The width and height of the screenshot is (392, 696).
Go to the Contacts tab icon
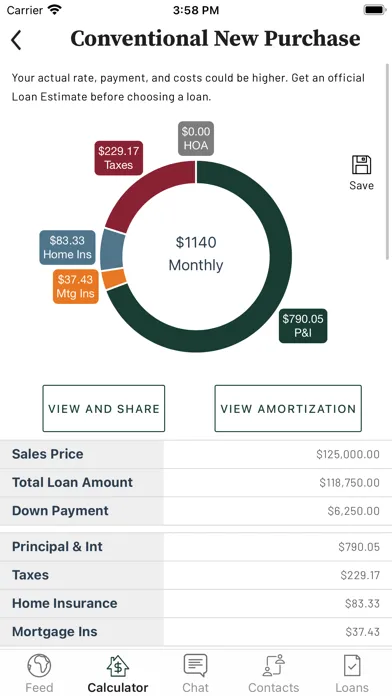[x=273, y=665]
